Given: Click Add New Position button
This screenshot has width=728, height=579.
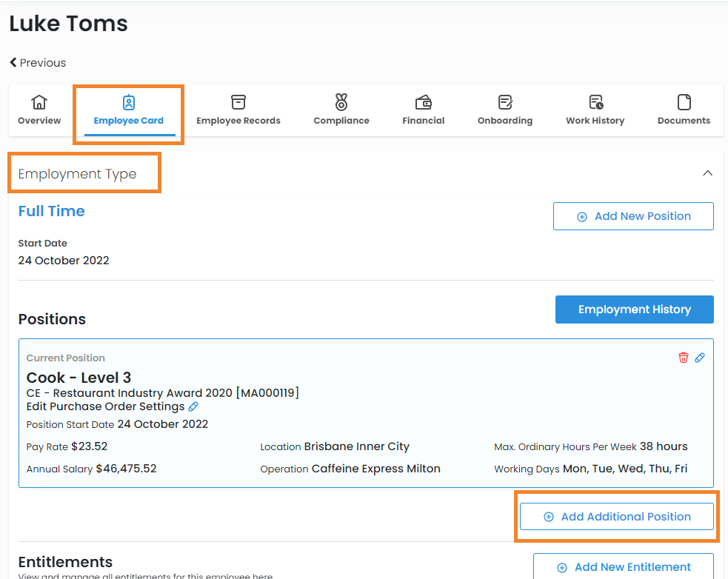Looking at the screenshot, I should [x=633, y=216].
